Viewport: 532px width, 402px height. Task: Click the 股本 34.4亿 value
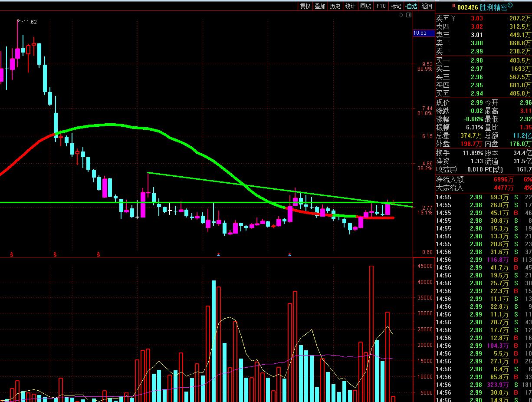coord(523,153)
